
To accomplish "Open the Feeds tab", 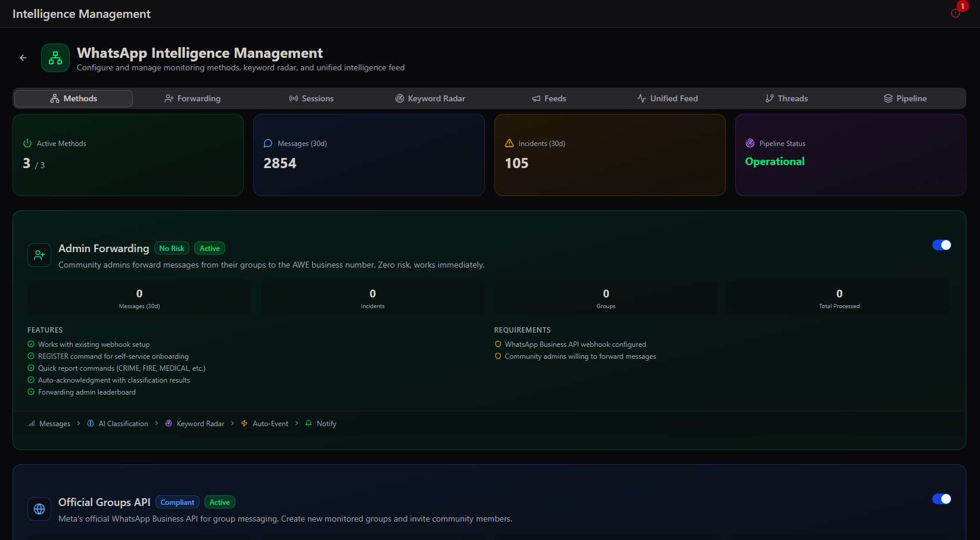I will click(549, 98).
